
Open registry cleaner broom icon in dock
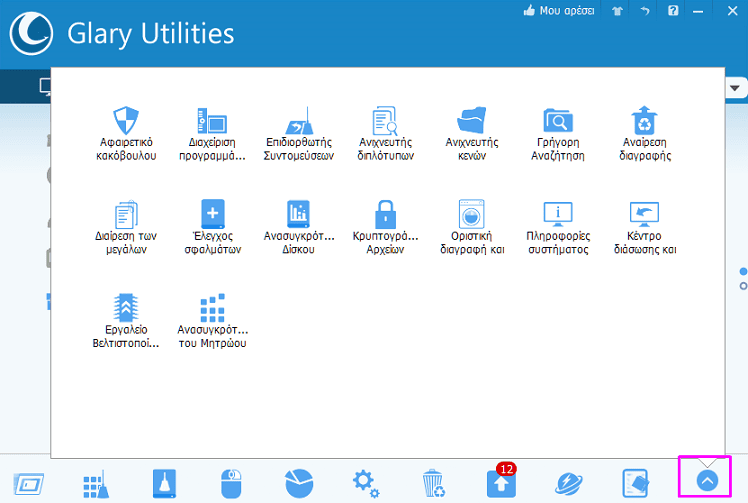pyautogui.click(x=96, y=484)
